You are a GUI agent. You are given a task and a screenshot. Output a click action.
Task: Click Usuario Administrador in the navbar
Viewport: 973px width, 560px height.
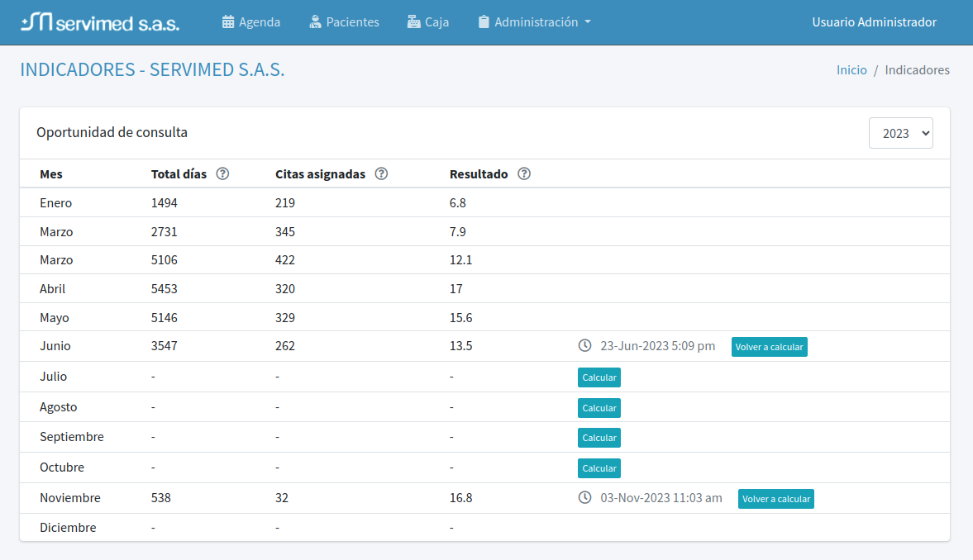click(x=874, y=22)
